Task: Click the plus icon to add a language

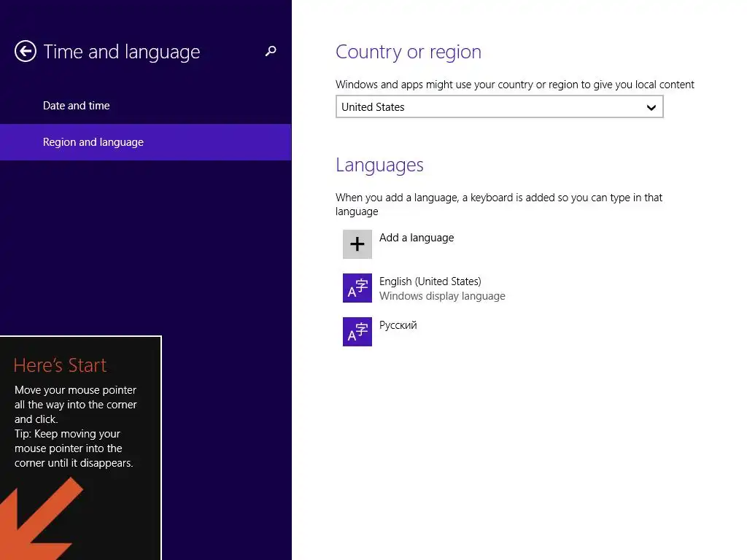Action: [x=357, y=244]
